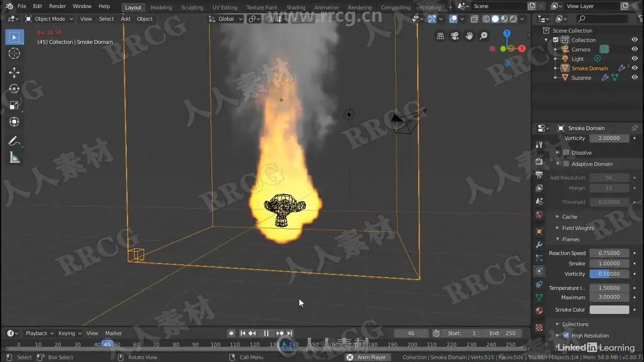Open the Object Data properties tab

pyautogui.click(x=539, y=297)
